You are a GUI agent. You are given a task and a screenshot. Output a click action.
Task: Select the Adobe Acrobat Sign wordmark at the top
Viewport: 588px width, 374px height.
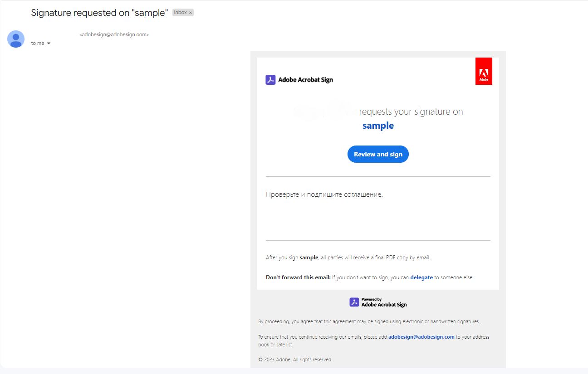[304, 80]
